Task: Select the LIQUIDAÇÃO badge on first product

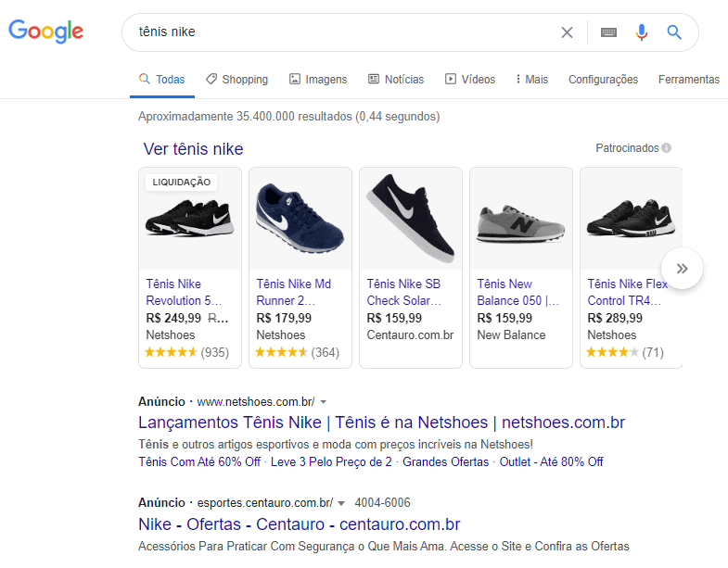Action: 182,183
